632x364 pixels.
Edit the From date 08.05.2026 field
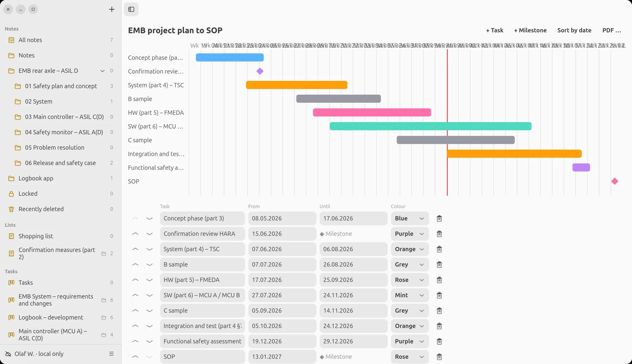(x=282, y=218)
